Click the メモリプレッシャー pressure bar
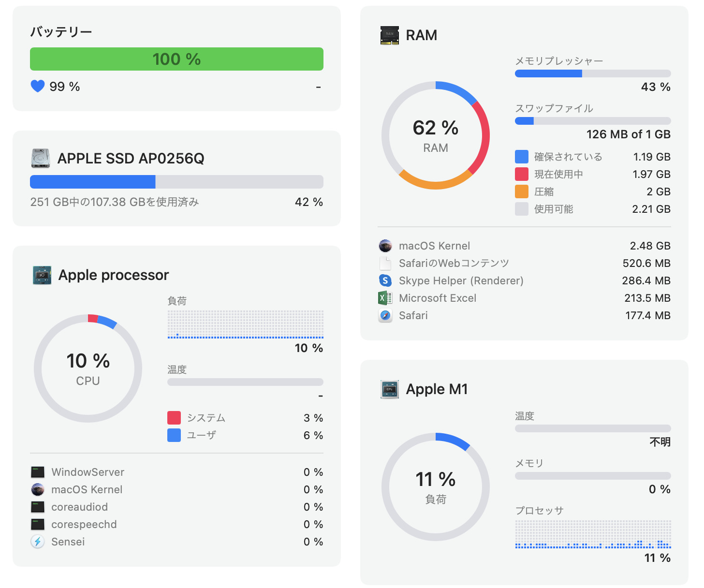 click(x=593, y=73)
